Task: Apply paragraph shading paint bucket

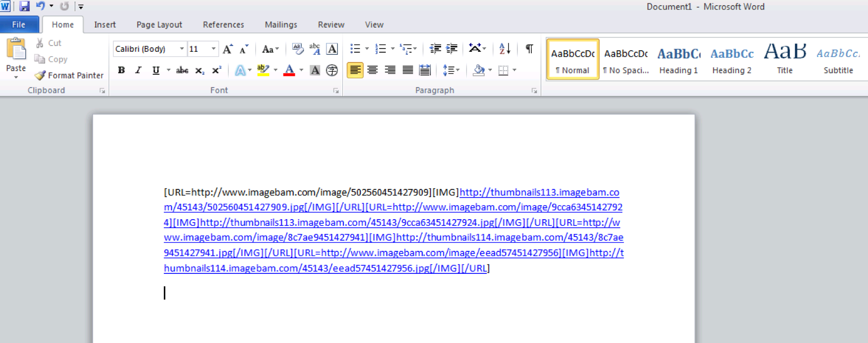Action: [479, 70]
